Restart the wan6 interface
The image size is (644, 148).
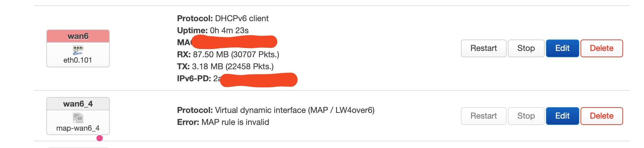point(483,48)
